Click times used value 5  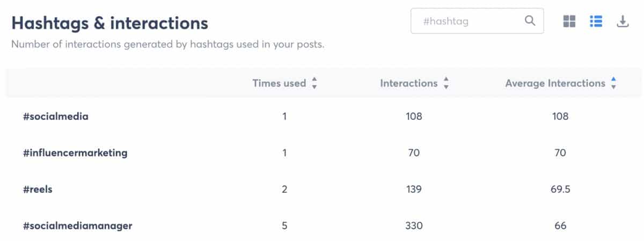284,225
